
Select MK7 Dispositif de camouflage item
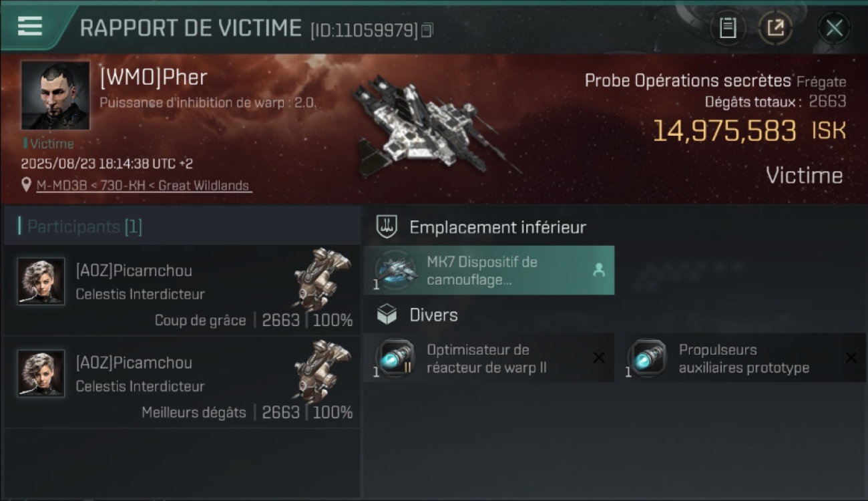coord(489,271)
